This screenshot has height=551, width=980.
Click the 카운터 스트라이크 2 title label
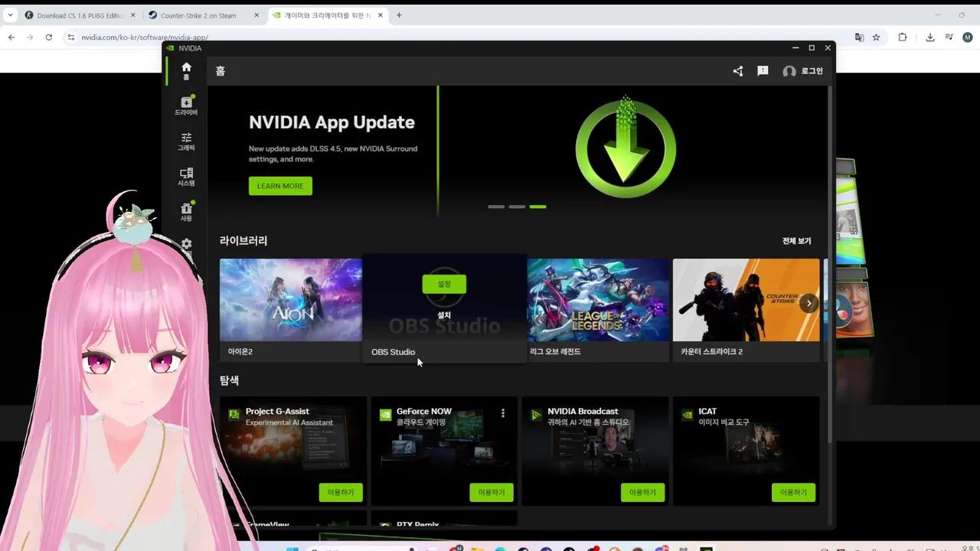pyautogui.click(x=712, y=352)
